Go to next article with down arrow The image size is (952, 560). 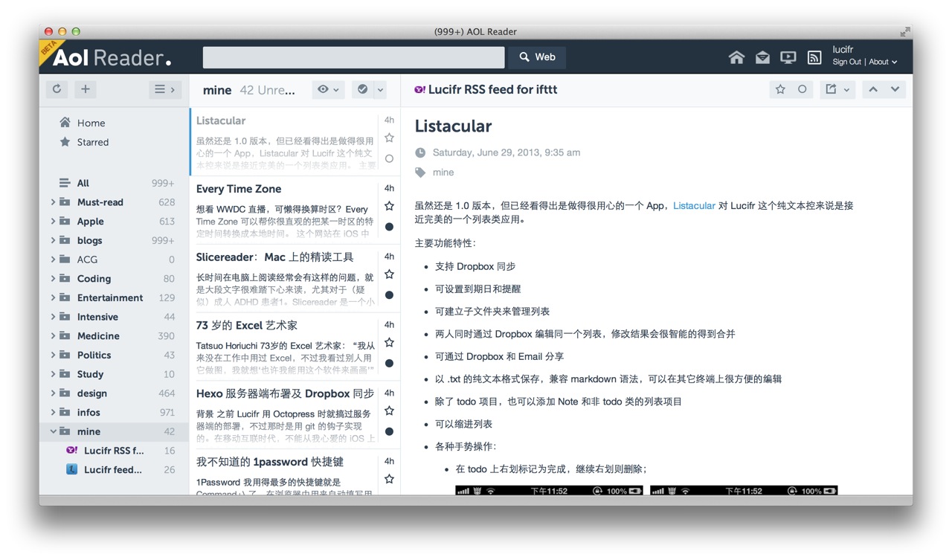point(895,89)
